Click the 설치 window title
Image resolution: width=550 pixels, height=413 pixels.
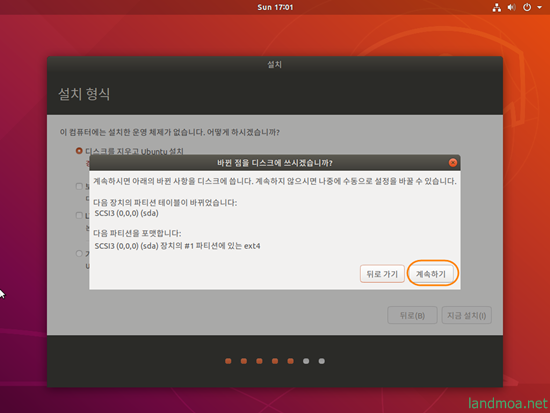click(x=275, y=65)
